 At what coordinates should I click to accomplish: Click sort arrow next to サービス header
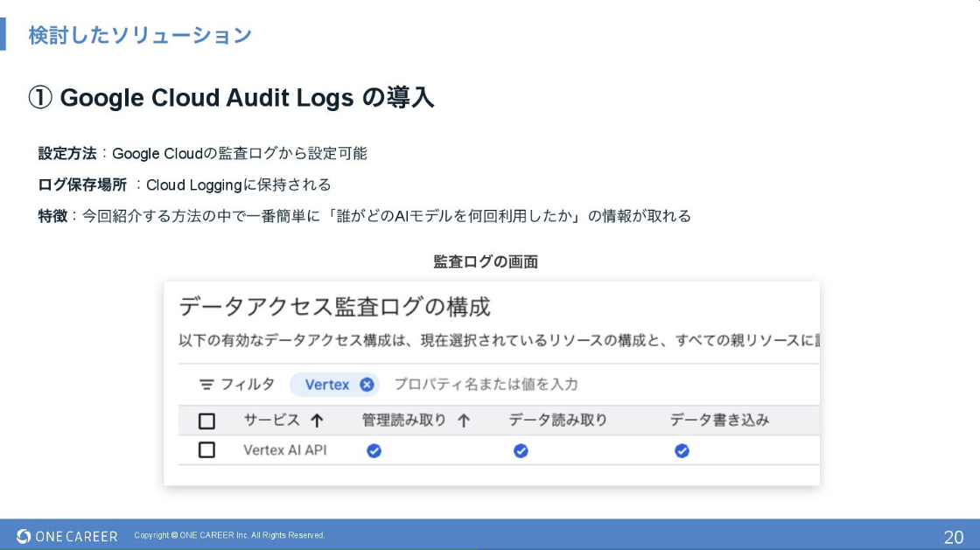tap(317, 421)
